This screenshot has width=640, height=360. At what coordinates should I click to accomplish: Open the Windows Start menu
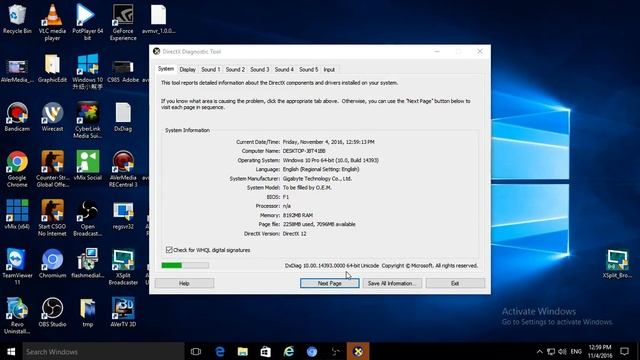pos(11,351)
